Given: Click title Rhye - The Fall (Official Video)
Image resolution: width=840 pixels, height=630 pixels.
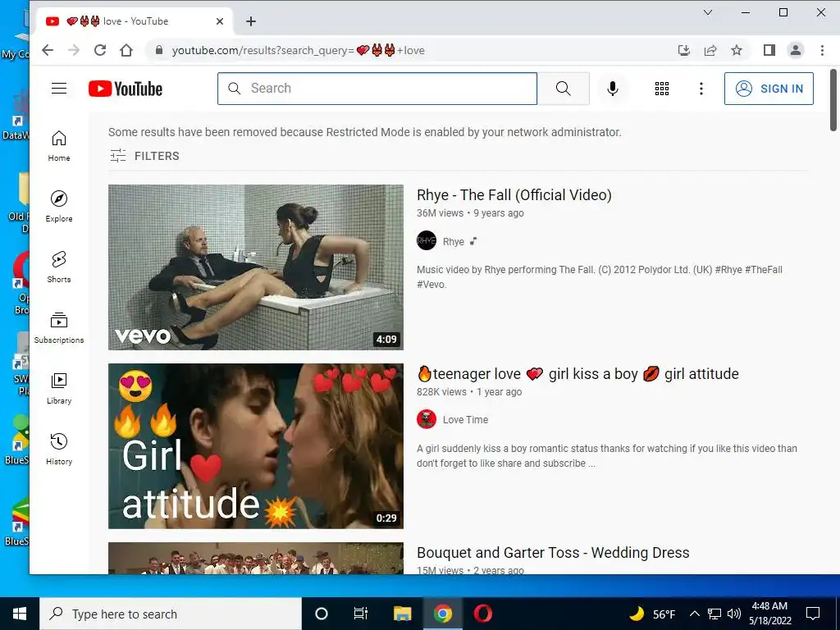Looking at the screenshot, I should [x=514, y=195].
